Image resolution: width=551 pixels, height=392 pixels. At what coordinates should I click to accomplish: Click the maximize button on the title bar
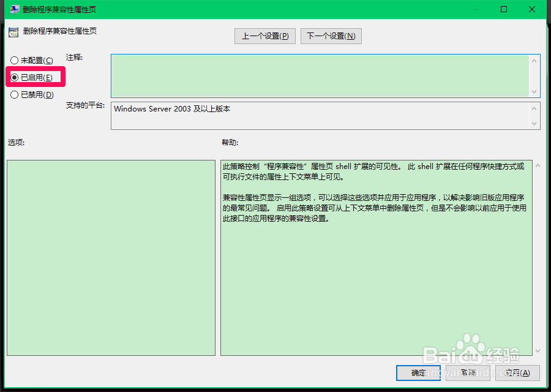click(x=504, y=9)
